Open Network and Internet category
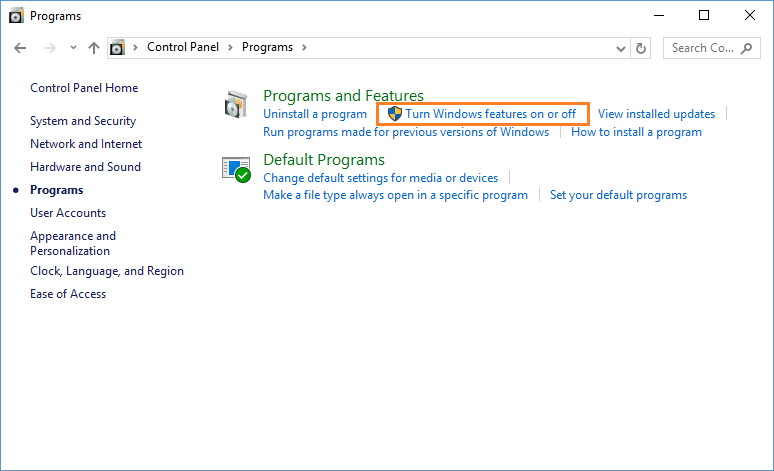Image resolution: width=774 pixels, height=471 pixels. pyautogui.click(x=86, y=144)
